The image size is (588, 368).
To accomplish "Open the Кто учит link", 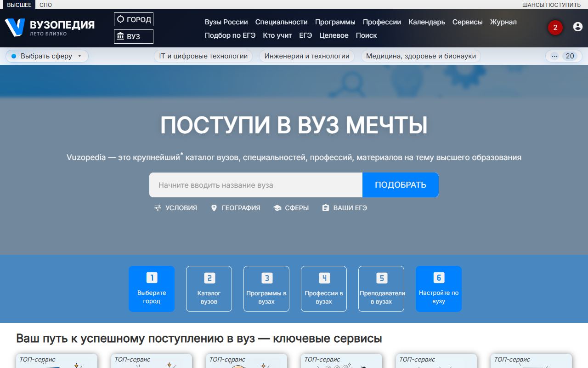I will pyautogui.click(x=277, y=35).
